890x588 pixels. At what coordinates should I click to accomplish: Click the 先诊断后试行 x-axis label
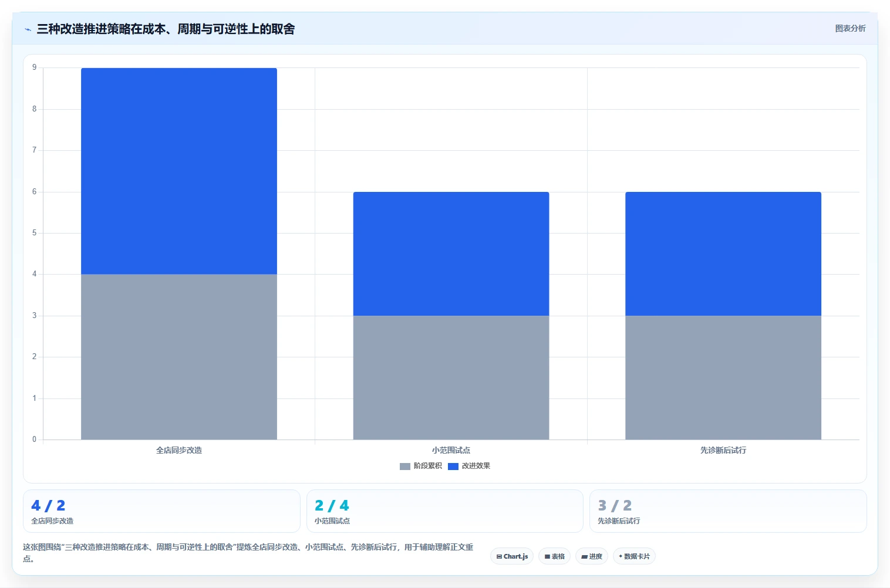tap(723, 450)
